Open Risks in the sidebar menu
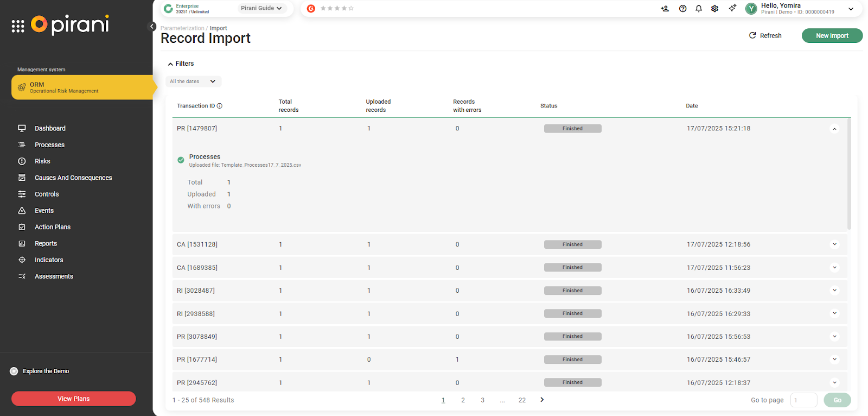Viewport: 868px width, 416px height. 42,161
